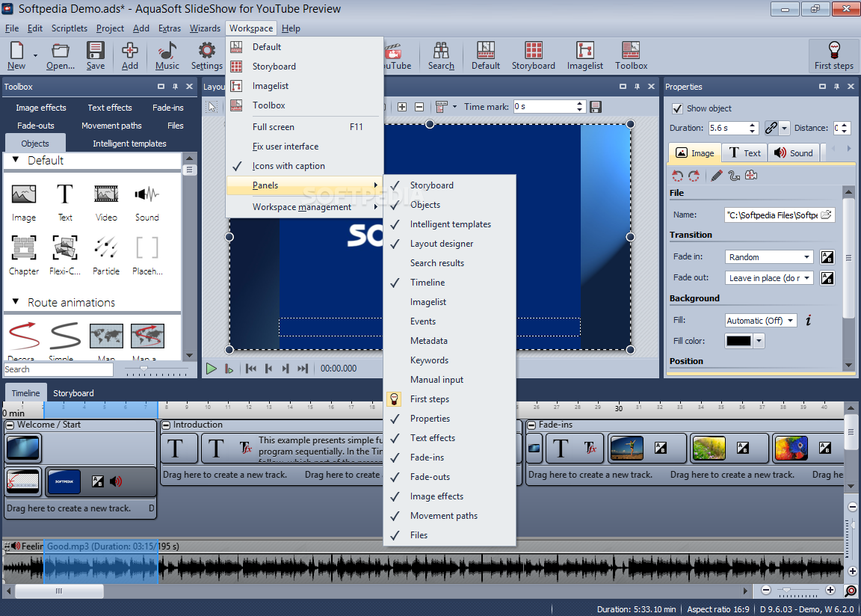Collapse the Default objects group
This screenshot has width=861, height=616.
pyautogui.click(x=16, y=160)
